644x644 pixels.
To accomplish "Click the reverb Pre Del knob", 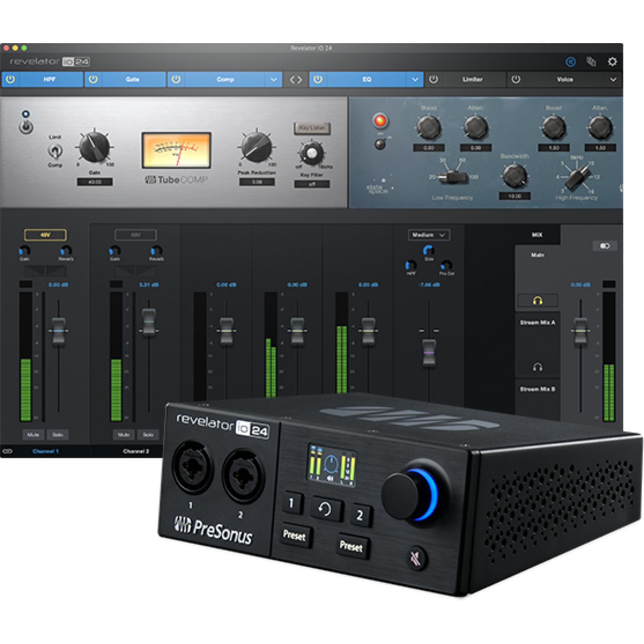I will (x=446, y=266).
